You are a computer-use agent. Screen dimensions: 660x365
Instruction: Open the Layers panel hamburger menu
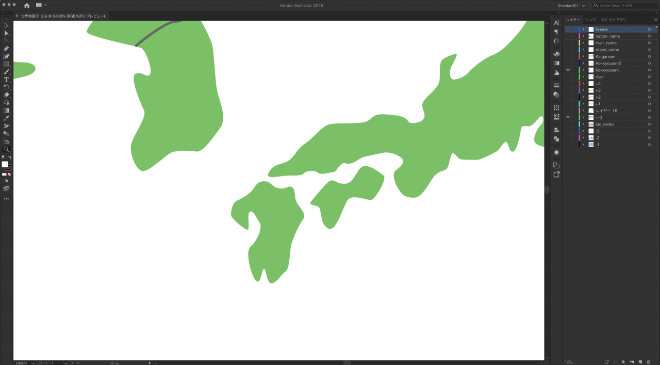655,19
